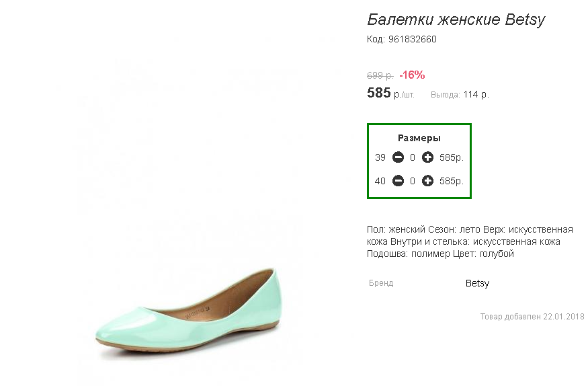Click the size 40 label
The image size is (588, 386).
coord(380,181)
